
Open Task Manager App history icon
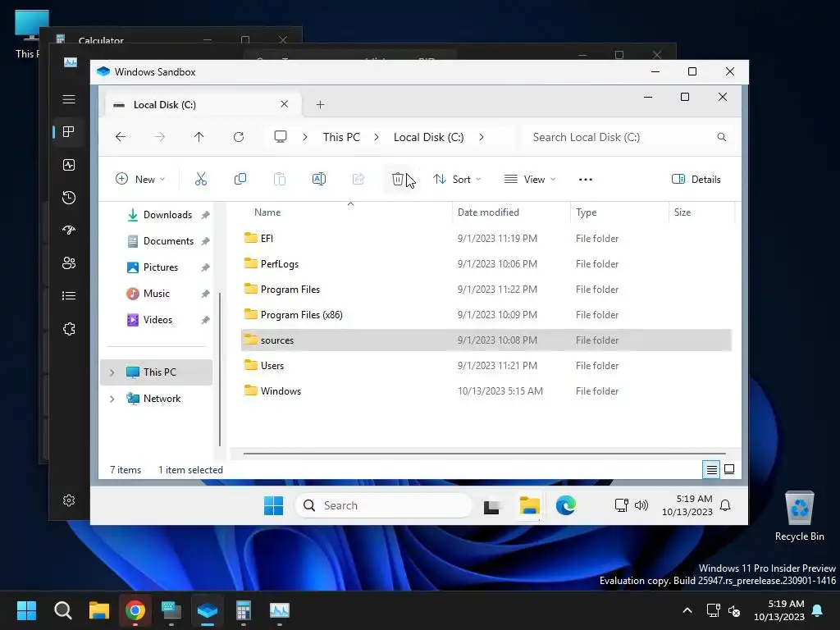point(69,198)
